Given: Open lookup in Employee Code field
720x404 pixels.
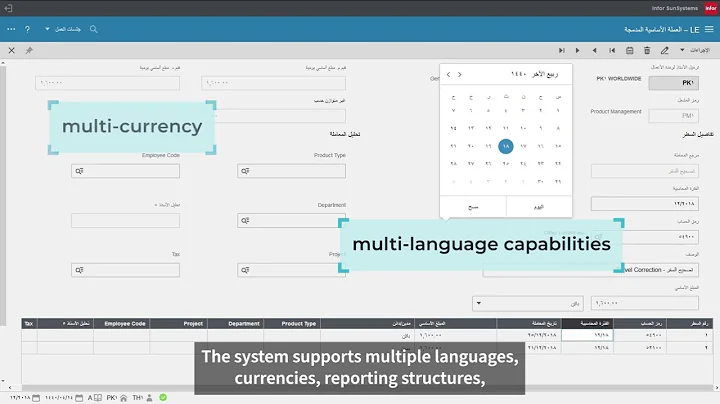Looking at the screenshot, I should coord(79,171).
